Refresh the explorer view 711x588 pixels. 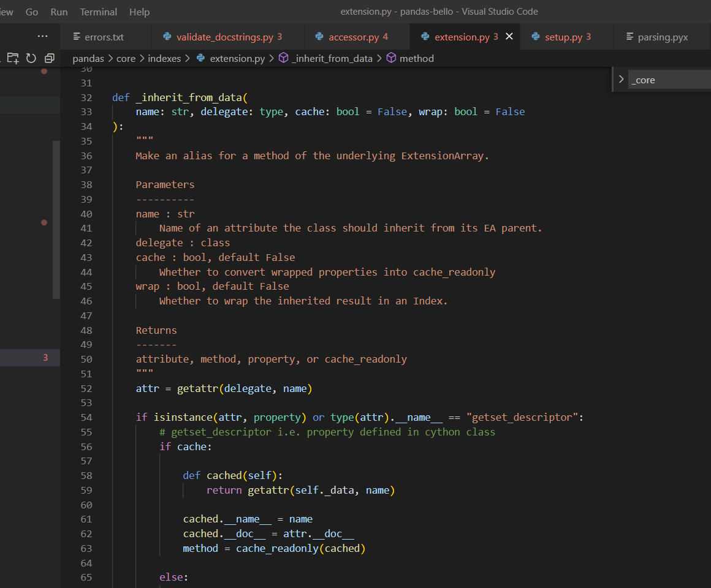31,58
